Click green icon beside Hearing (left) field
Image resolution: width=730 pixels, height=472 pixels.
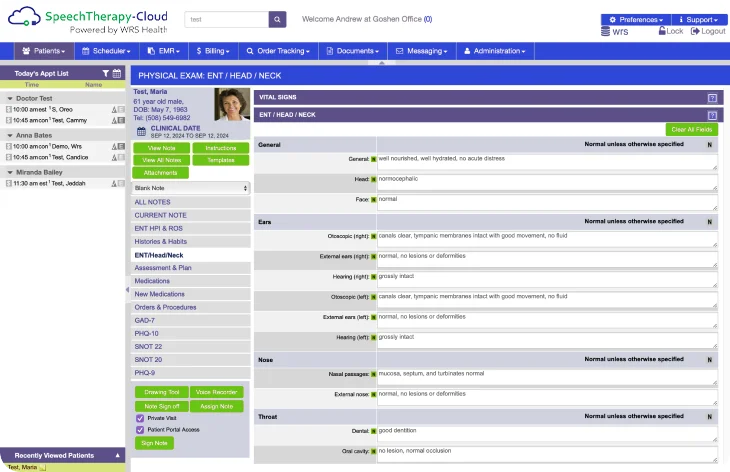[x=373, y=337]
